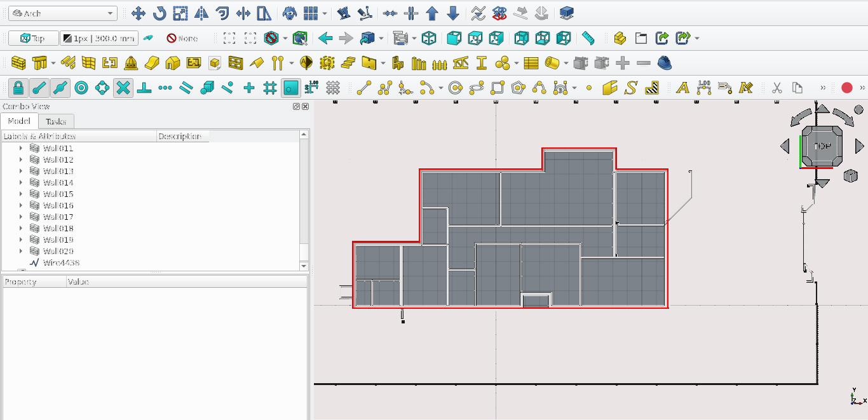Select the Draft Rectangle tool
Screen dimensions: 868x420
[498, 88]
